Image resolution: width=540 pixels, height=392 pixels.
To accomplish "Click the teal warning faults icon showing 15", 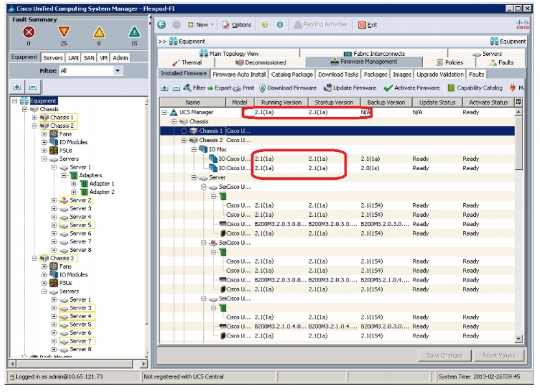I will tap(134, 32).
